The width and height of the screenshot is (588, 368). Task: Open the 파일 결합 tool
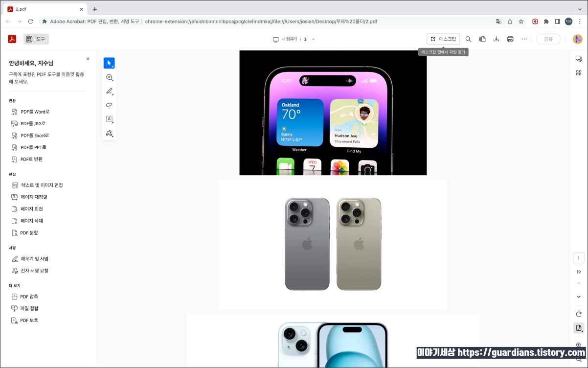[24, 308]
